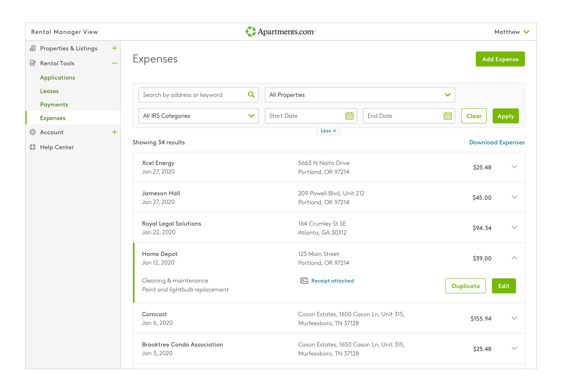Go to Applications in sidebar

tap(57, 78)
